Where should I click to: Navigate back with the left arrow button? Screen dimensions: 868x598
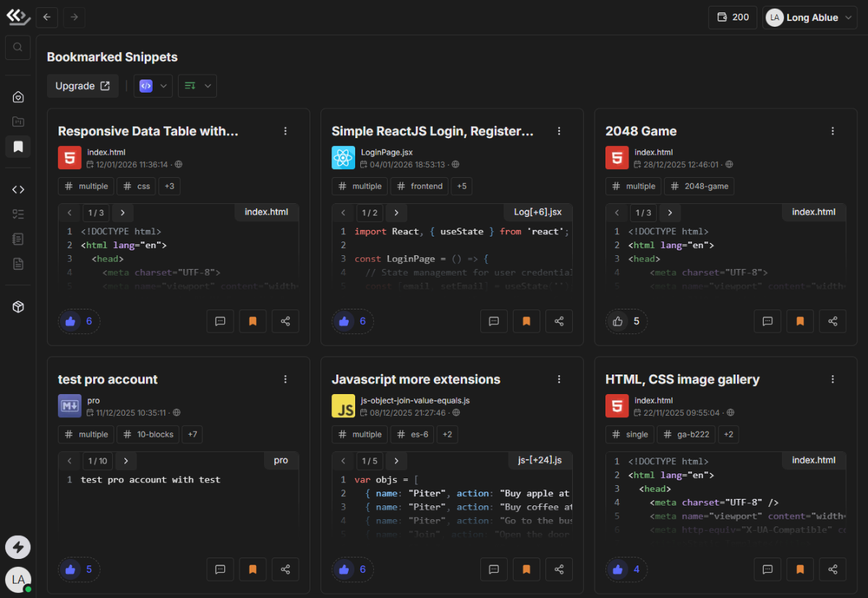coord(47,17)
